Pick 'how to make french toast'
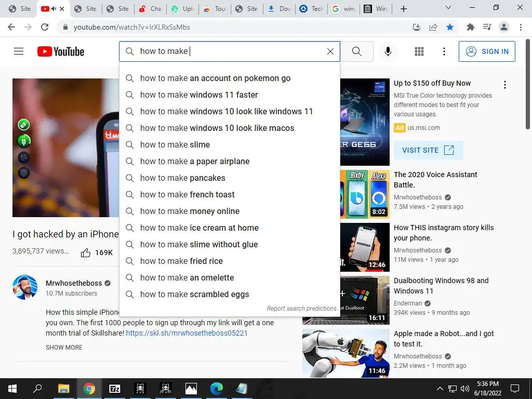The image size is (532, 399). (229, 194)
